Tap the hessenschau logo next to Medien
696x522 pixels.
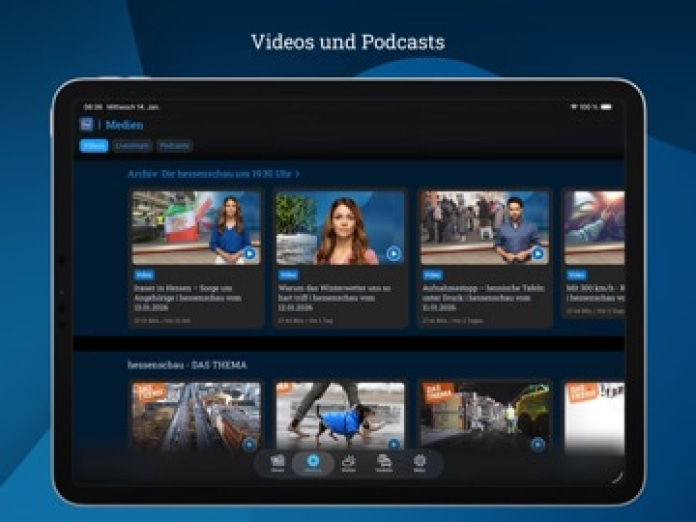click(86, 124)
